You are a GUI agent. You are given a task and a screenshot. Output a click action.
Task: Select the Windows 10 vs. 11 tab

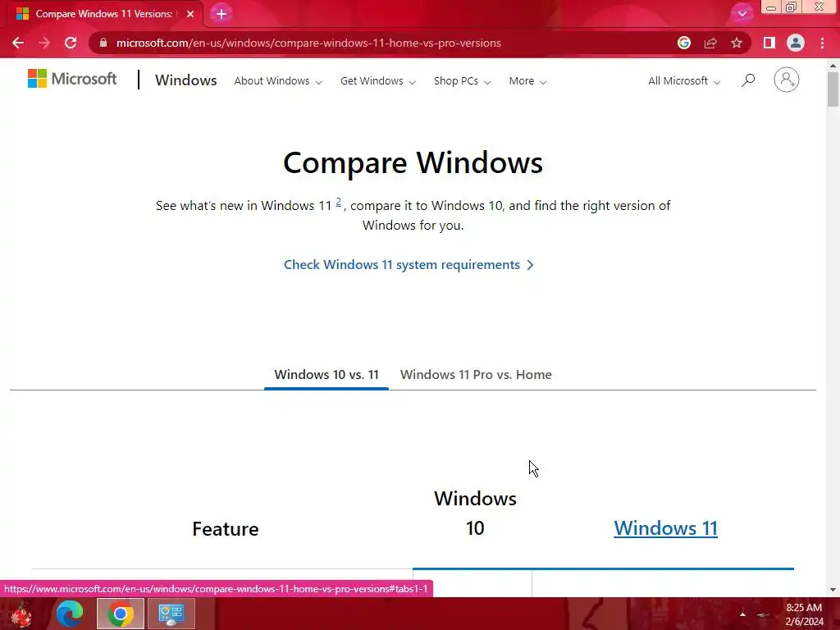[x=326, y=374]
